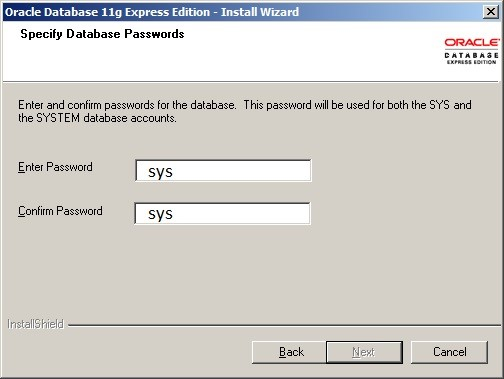Click the first line of the password instructions
The image size is (504, 379).
(245, 105)
